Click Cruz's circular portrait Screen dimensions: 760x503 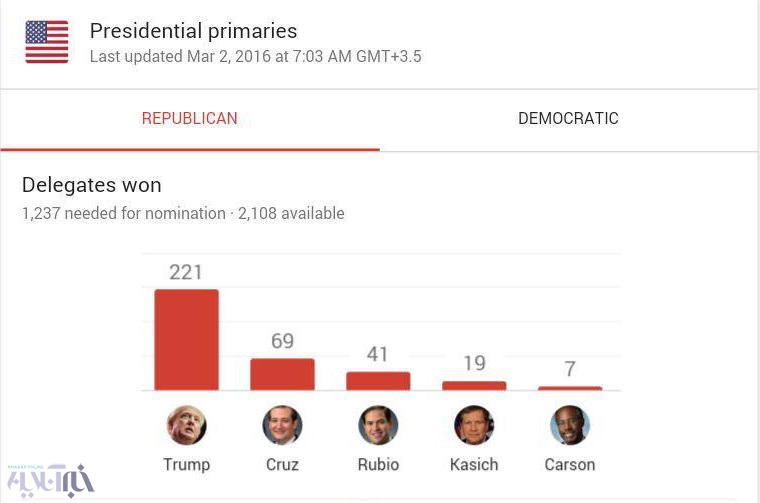click(x=282, y=426)
